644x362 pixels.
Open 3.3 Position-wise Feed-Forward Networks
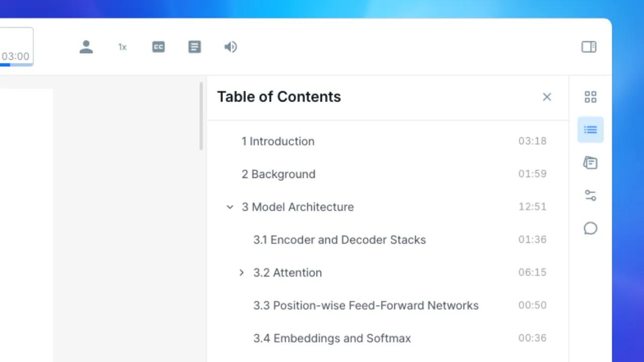(366, 305)
